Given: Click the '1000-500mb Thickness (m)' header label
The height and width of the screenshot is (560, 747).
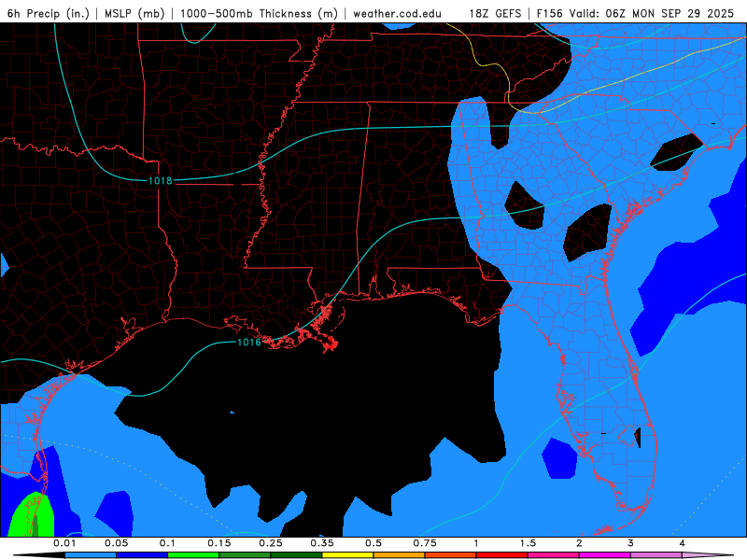Looking at the screenshot, I should [259, 13].
